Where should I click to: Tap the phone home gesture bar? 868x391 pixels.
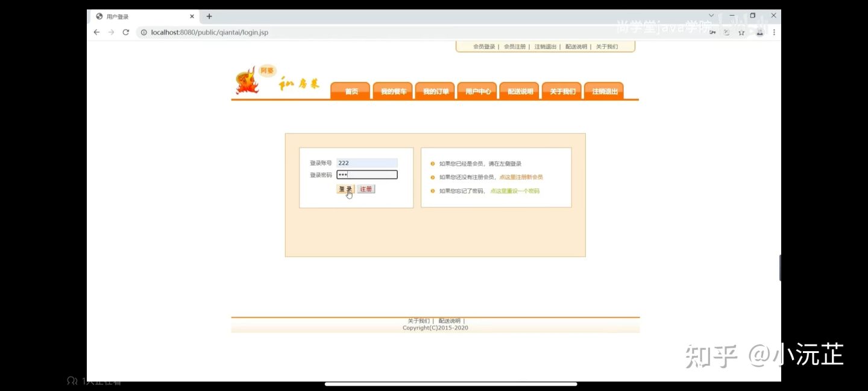[x=451, y=384]
